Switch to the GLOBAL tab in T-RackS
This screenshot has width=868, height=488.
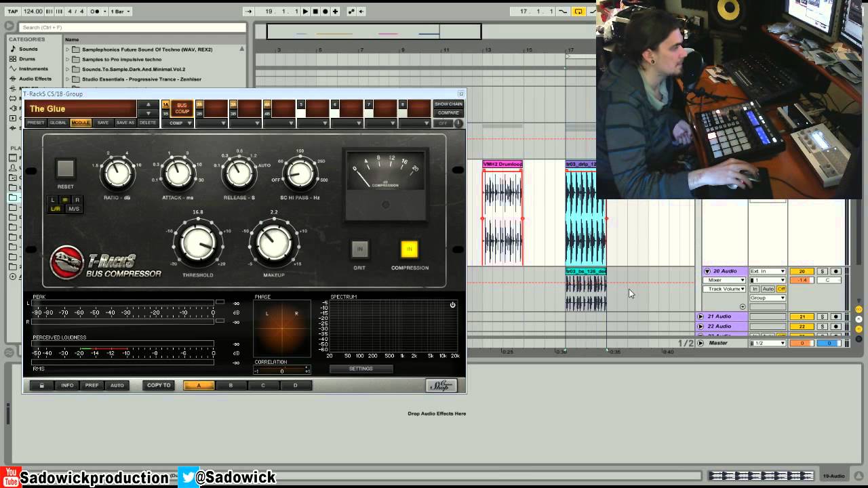pos(58,123)
